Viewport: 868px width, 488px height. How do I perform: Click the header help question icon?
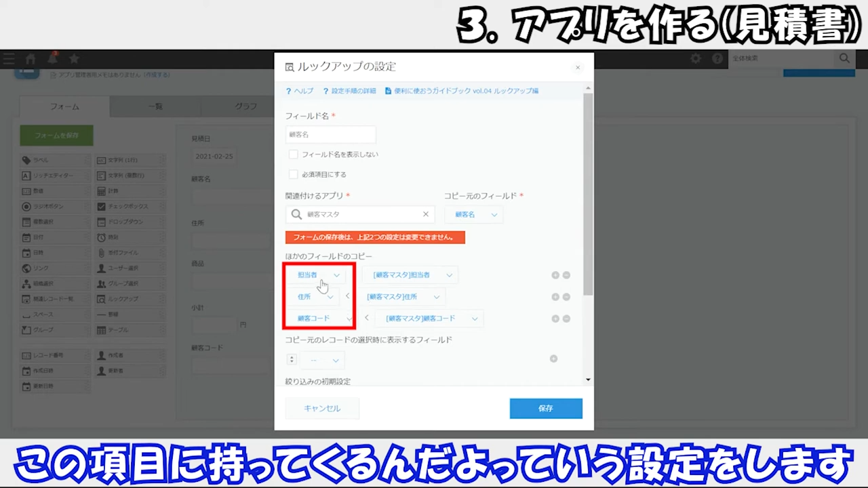click(717, 59)
